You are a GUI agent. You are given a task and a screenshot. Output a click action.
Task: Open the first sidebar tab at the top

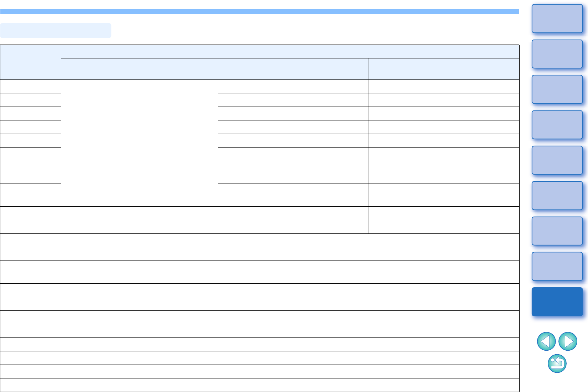(x=557, y=19)
